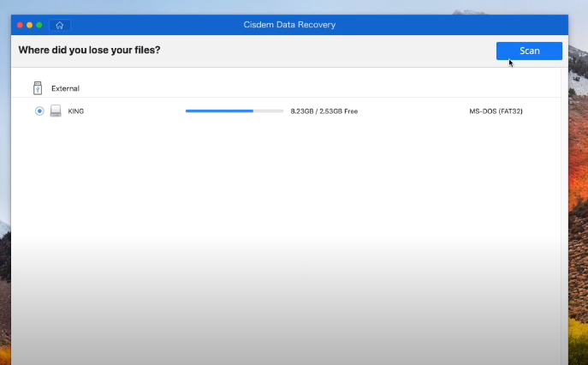Close the Cisdem Data Recovery window
This screenshot has height=365, width=588.
20,25
